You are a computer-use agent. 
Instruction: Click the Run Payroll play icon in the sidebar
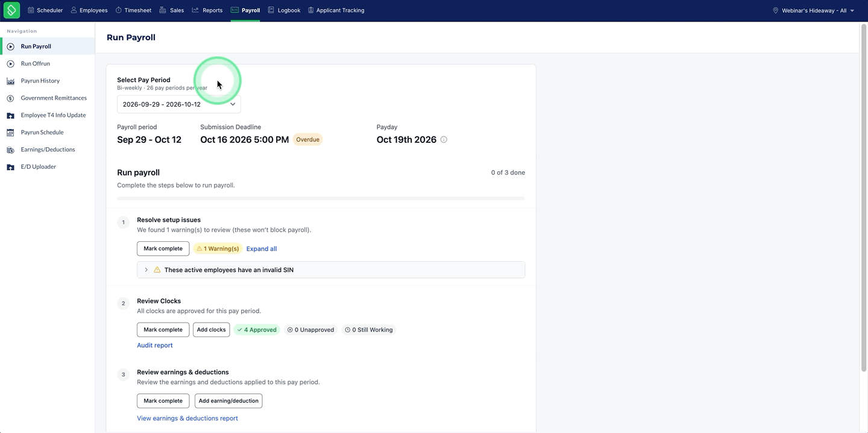click(x=10, y=46)
